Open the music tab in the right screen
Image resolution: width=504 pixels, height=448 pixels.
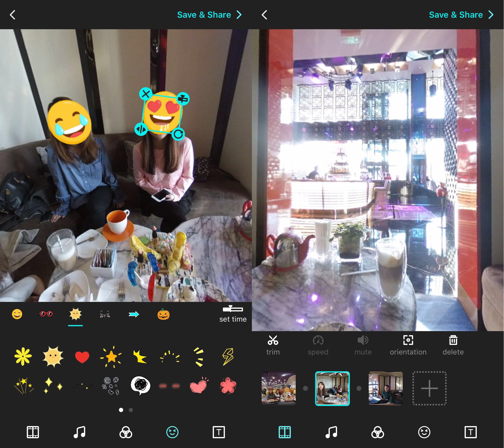[x=331, y=432]
